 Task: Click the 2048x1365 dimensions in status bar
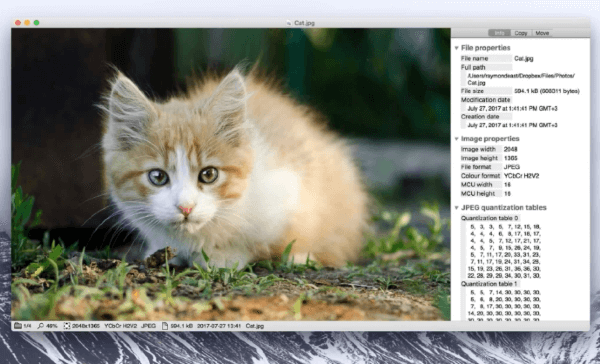click(86, 326)
